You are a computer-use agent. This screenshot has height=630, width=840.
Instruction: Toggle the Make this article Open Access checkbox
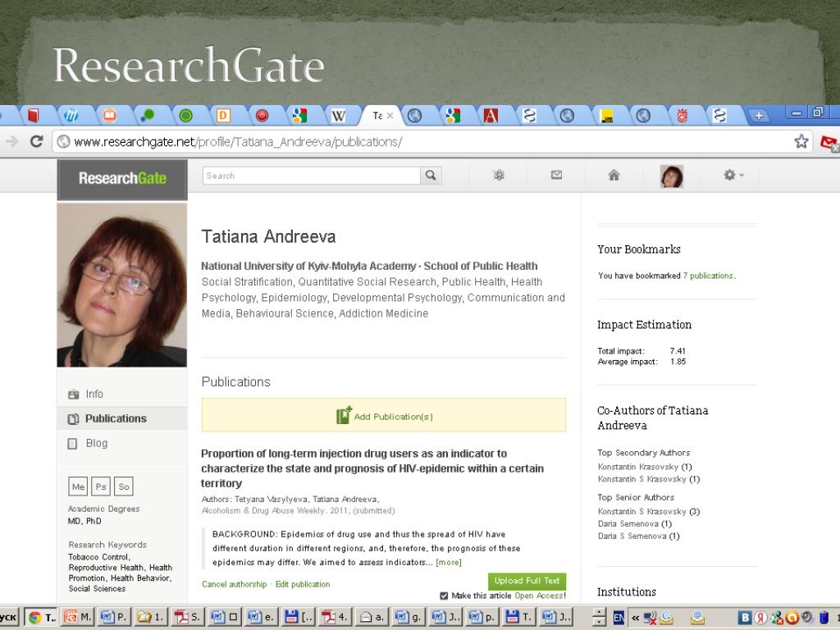(x=444, y=596)
